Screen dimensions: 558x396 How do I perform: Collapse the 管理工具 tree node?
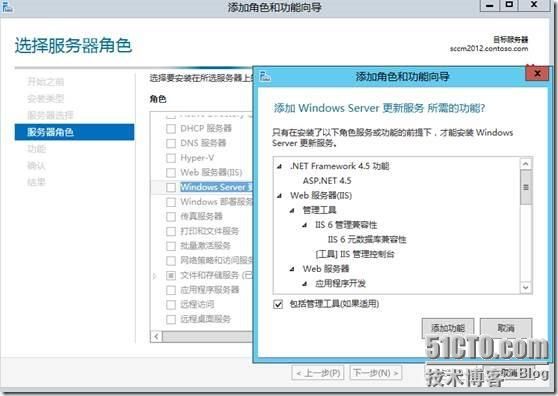coord(292,211)
